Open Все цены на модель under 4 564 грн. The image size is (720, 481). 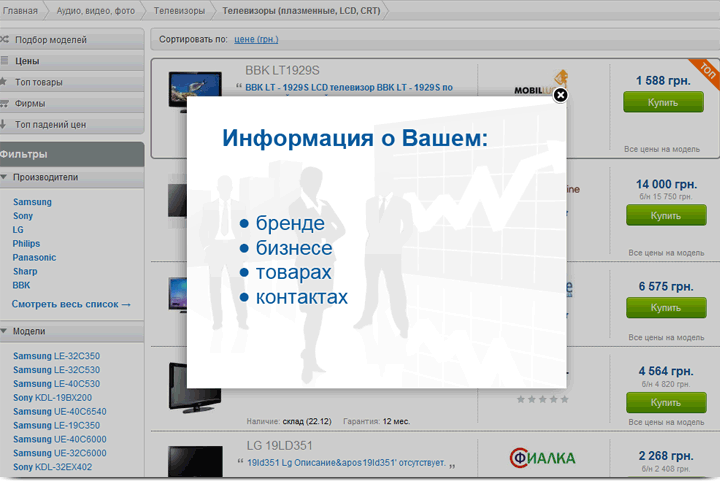click(666, 422)
